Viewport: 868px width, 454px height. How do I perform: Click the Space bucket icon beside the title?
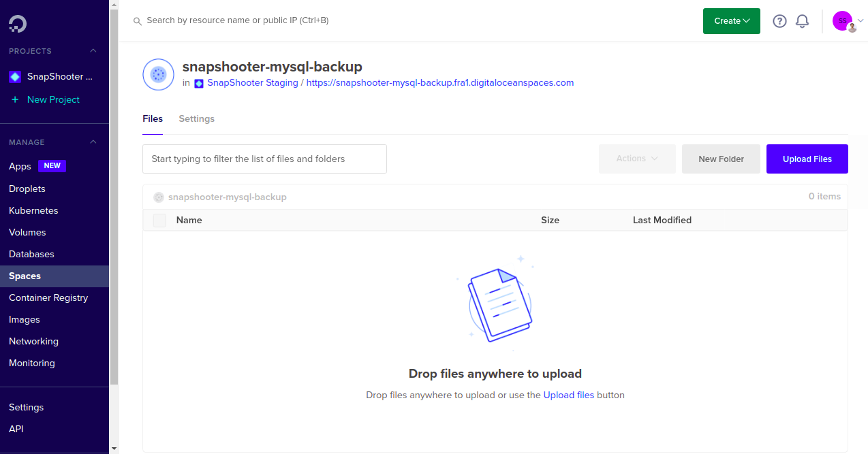[158, 74]
